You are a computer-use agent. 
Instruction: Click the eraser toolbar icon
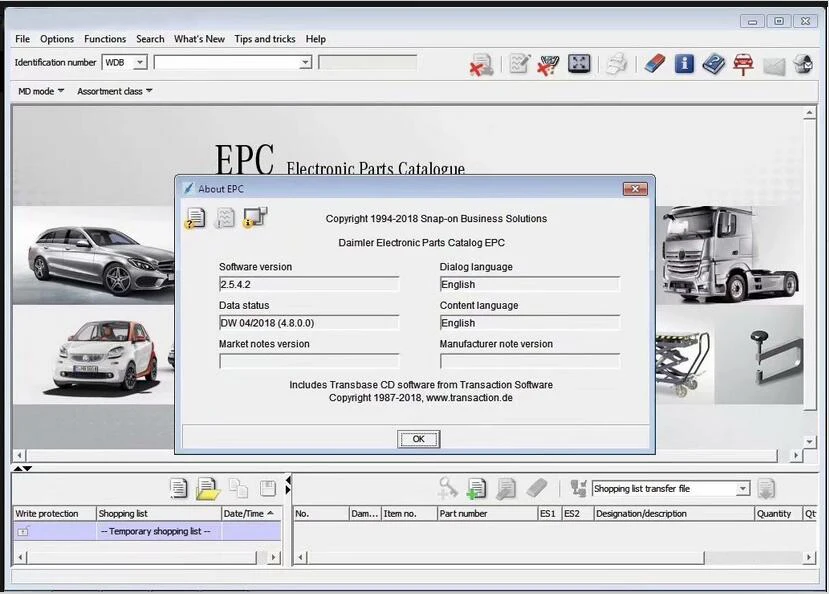point(655,64)
